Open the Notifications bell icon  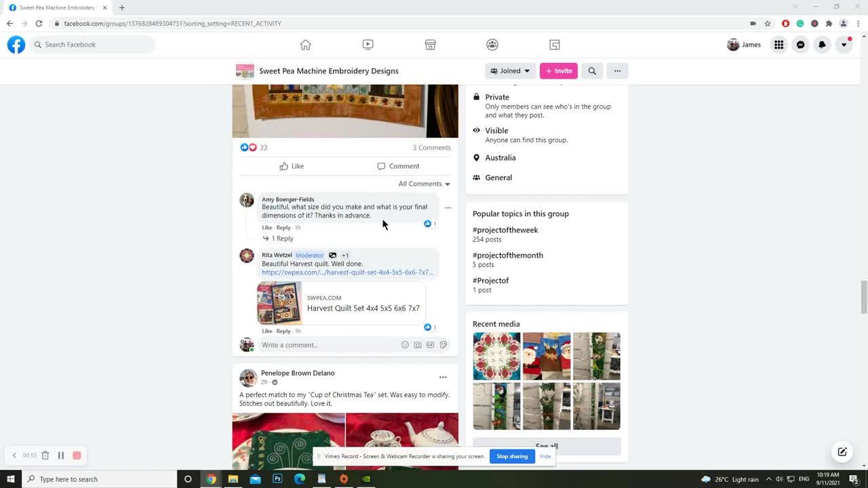(x=823, y=45)
